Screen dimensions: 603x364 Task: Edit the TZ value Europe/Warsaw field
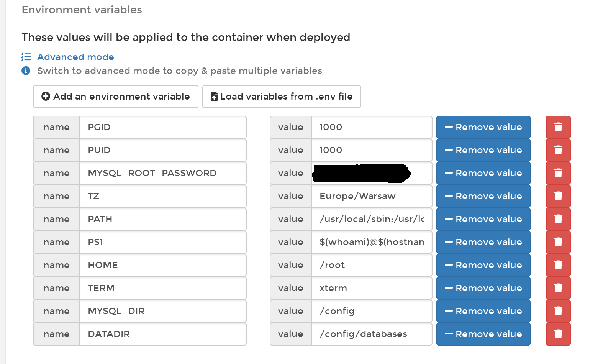coord(371,196)
